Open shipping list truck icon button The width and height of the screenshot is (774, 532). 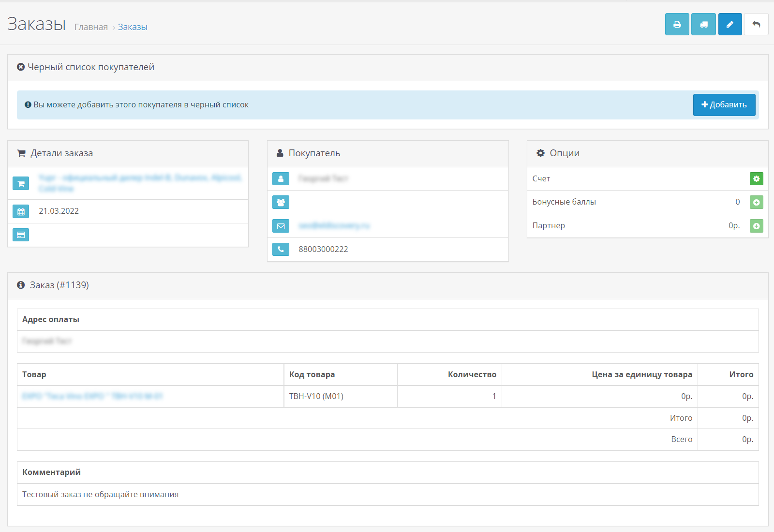point(703,24)
